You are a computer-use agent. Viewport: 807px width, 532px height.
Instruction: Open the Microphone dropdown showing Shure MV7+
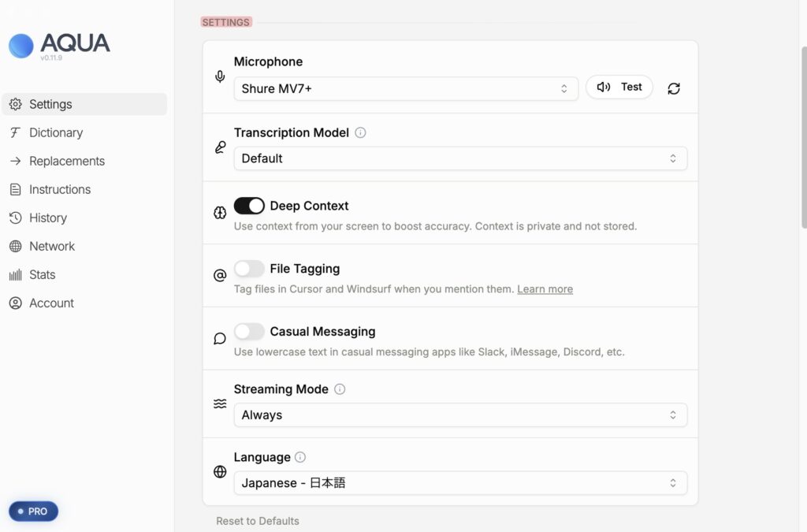(405, 88)
